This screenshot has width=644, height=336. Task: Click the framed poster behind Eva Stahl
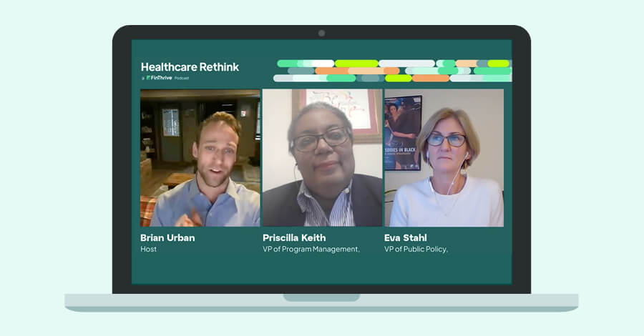point(403,133)
